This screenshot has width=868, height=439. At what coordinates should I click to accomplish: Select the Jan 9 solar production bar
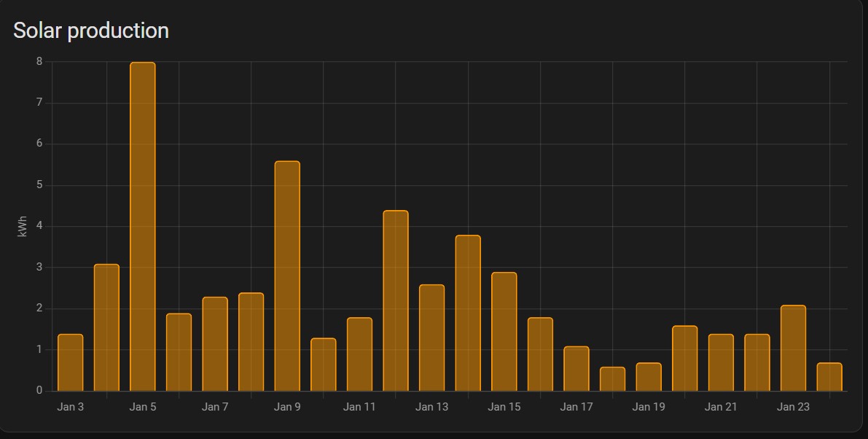(287, 276)
